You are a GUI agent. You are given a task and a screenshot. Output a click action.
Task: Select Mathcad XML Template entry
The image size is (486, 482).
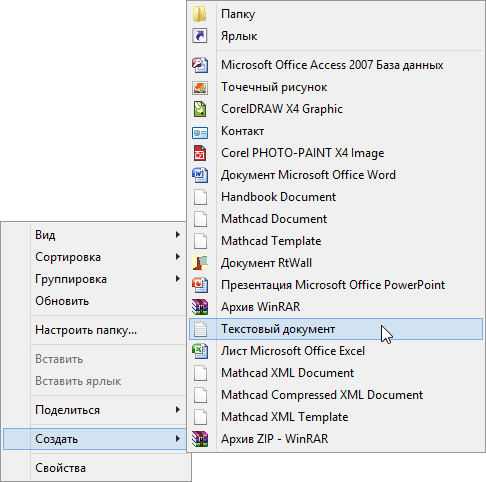(336, 417)
